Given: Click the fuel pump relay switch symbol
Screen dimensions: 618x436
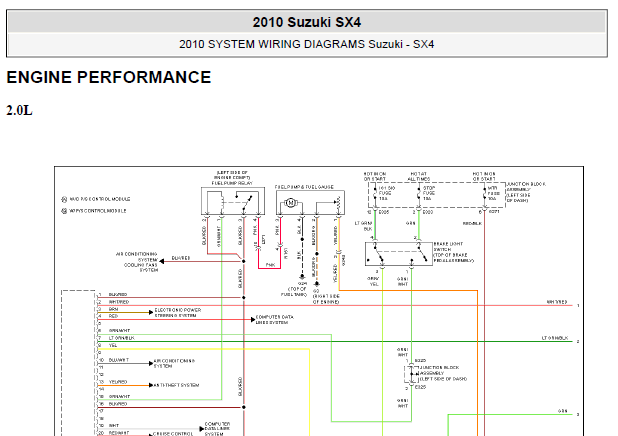Looking at the screenshot, I should [246, 201].
